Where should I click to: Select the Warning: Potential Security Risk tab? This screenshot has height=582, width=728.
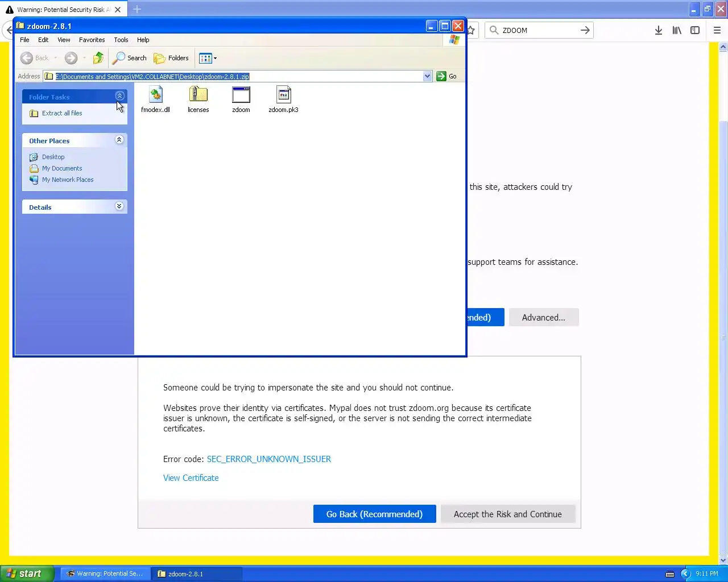63,10
